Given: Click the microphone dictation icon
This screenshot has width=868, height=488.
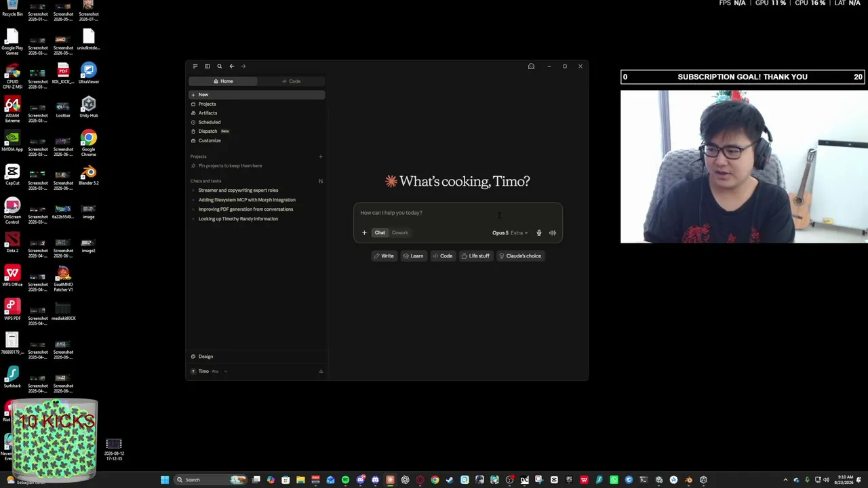Looking at the screenshot, I should [539, 233].
